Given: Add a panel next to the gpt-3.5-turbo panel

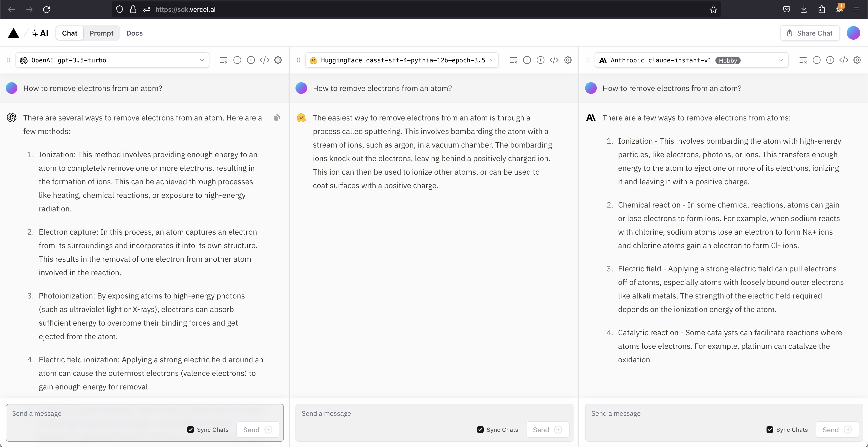Looking at the screenshot, I should click(x=251, y=60).
